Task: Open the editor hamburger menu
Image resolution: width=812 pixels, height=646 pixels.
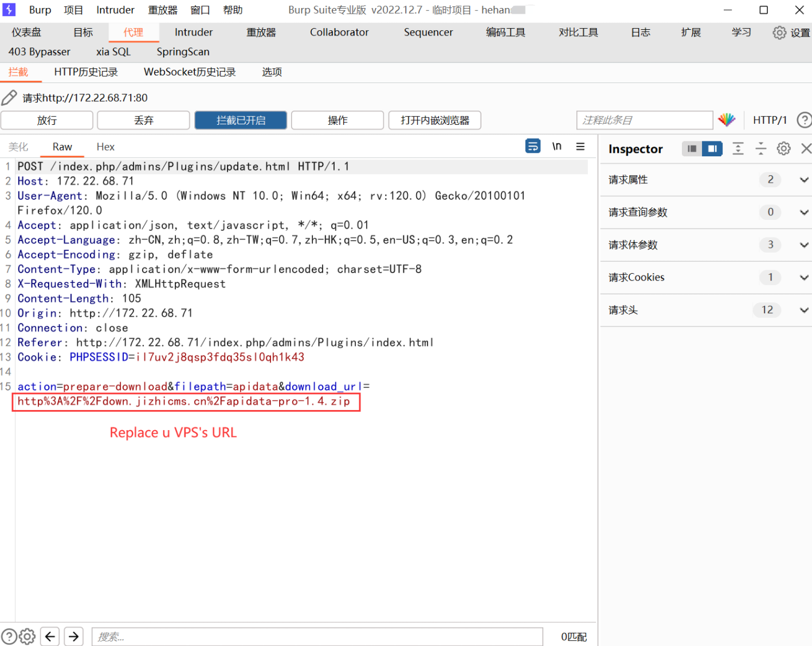Action: (580, 147)
